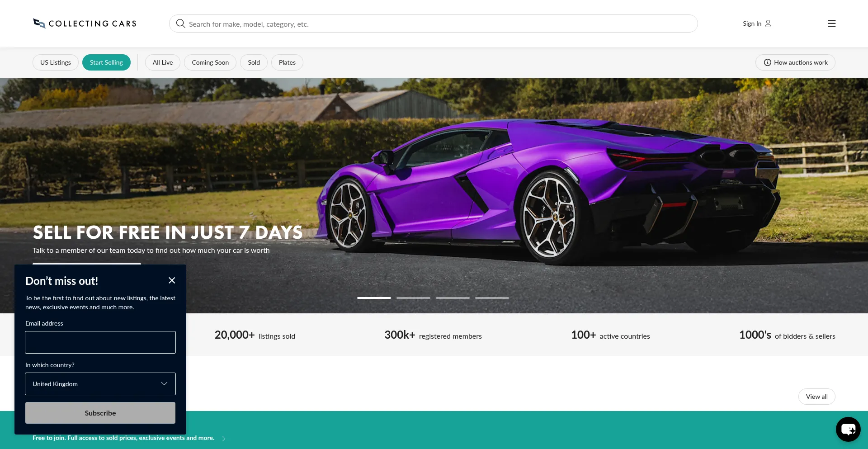
Task: Open the hamburger menu icon
Action: point(831,24)
